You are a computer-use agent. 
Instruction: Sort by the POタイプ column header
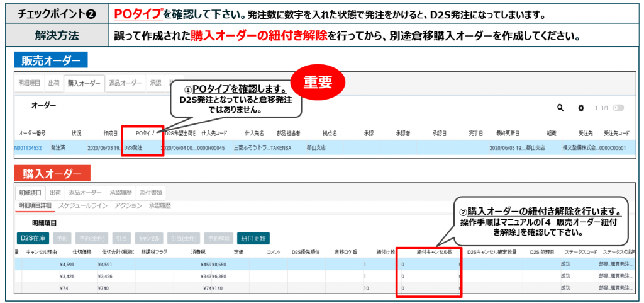(x=144, y=133)
